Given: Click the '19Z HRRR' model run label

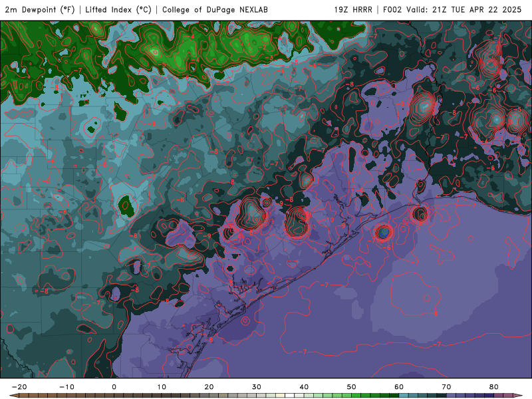Looking at the screenshot, I should pos(353,9).
